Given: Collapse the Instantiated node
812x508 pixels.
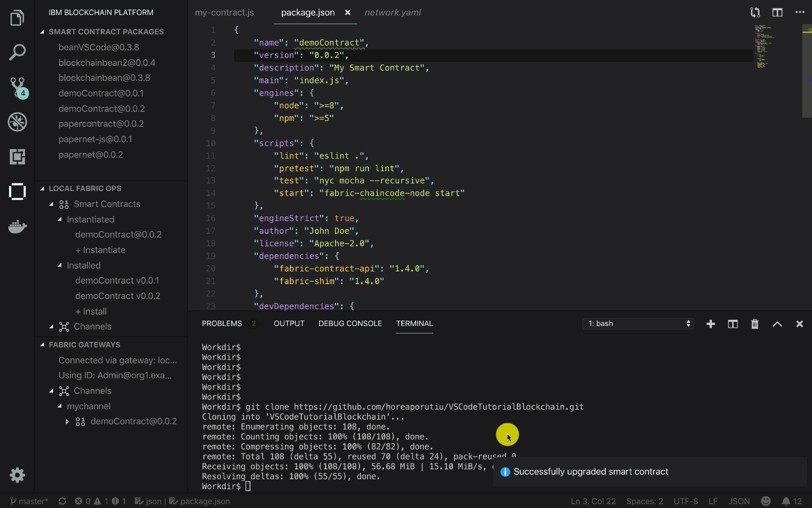Looking at the screenshot, I should [60, 219].
